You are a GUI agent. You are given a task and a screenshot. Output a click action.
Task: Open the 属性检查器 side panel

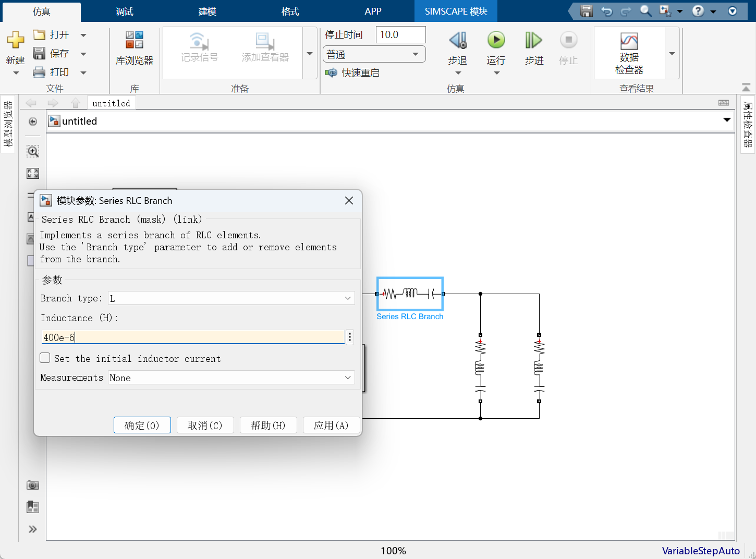pos(748,124)
